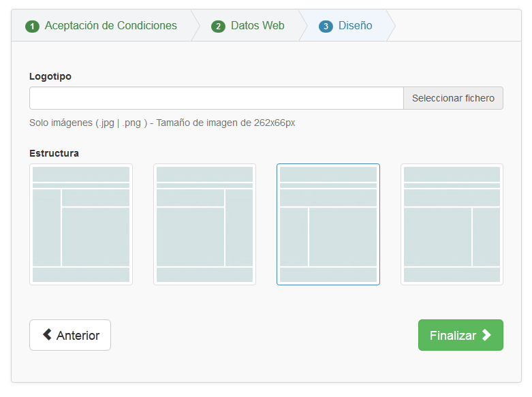This screenshot has width=532, height=397.
Task: Click the left chevron icon on Anterior
Action: click(x=47, y=334)
